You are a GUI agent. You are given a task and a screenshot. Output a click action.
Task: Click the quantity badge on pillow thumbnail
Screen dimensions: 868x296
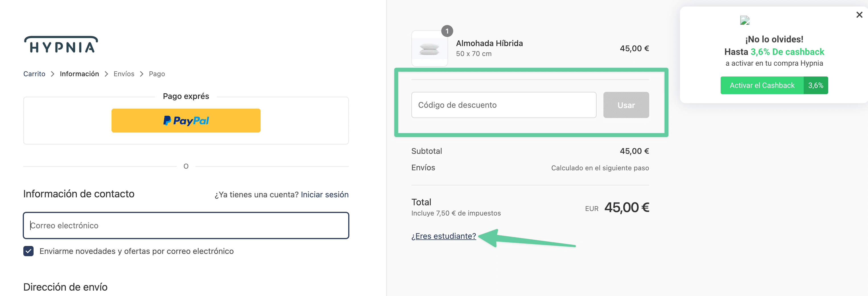click(x=447, y=31)
